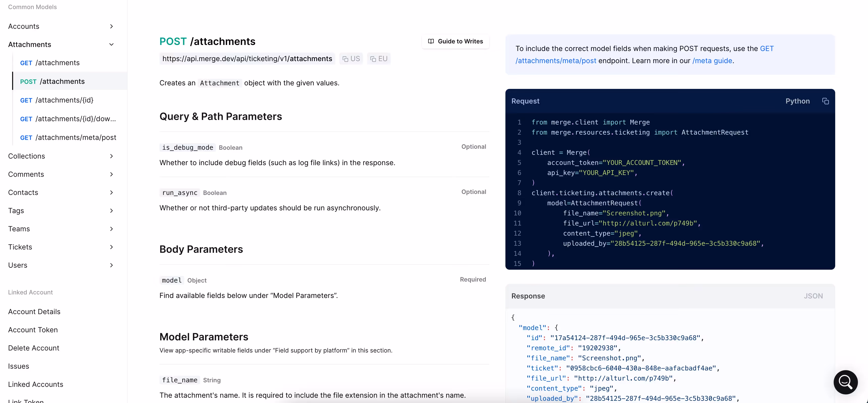Select GET /attachments/{id} in sidebar
Image resolution: width=868 pixels, height=403 pixels.
click(x=57, y=100)
